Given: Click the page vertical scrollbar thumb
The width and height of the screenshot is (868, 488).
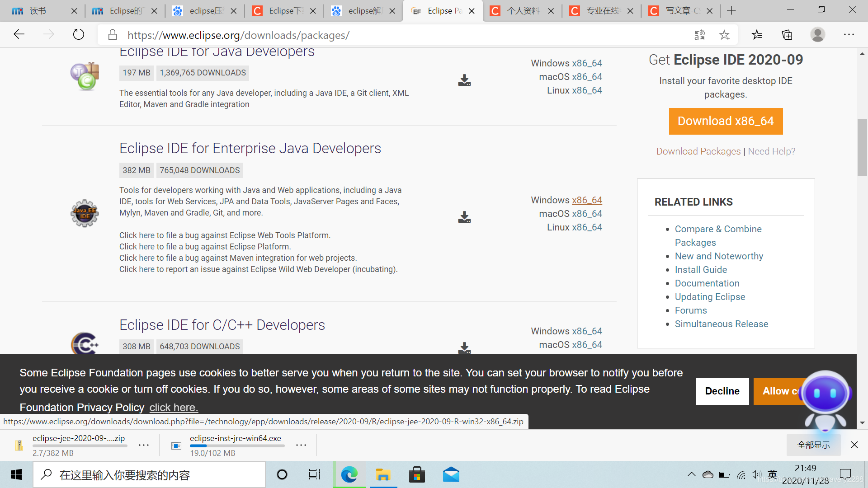Looking at the screenshot, I should coord(862,147).
